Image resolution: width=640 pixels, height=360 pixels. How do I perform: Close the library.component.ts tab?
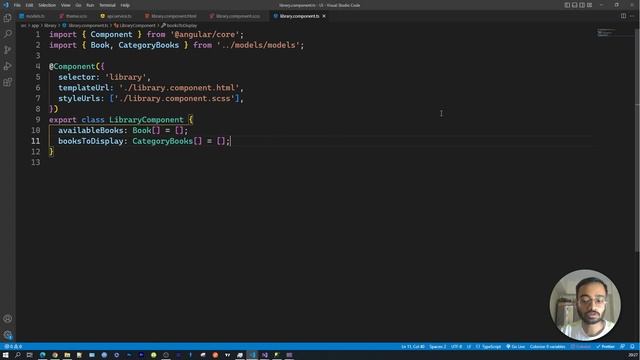[324, 16]
